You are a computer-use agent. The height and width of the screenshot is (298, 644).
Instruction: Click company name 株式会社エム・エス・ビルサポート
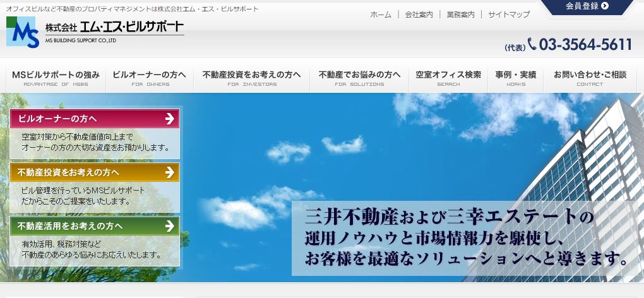pyautogui.click(x=114, y=27)
